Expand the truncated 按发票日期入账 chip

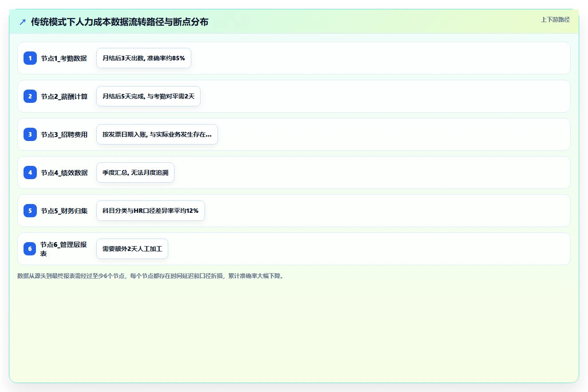coord(157,134)
